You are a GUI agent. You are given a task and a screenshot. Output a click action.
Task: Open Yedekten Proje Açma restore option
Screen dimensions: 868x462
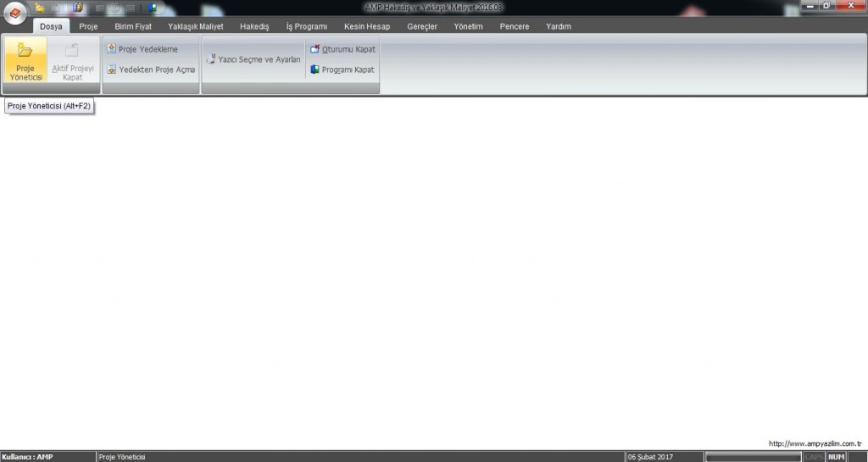click(111, 70)
